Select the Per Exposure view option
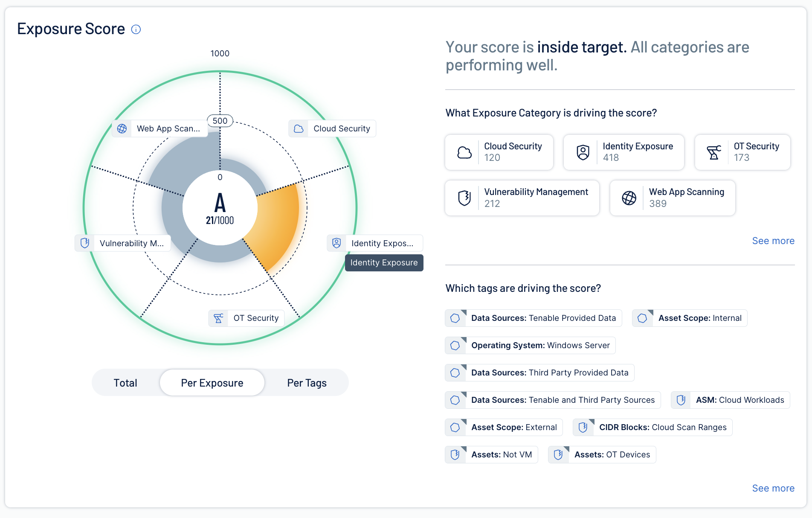 [x=212, y=383]
